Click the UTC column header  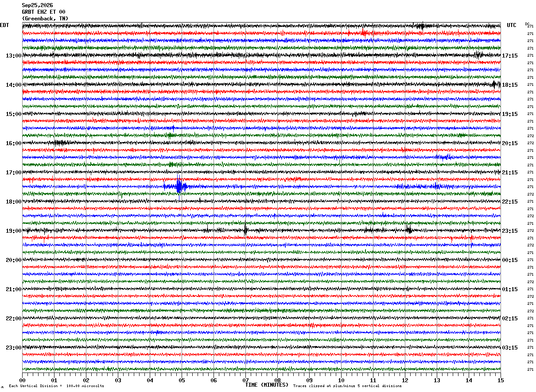tap(512, 25)
